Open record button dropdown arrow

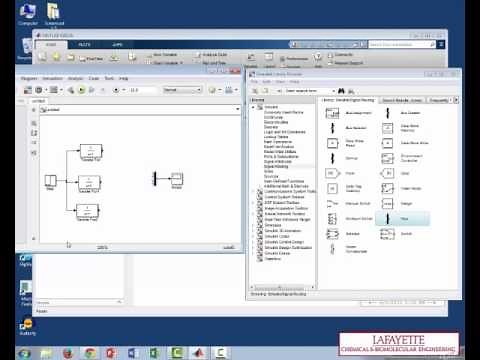click(124, 90)
